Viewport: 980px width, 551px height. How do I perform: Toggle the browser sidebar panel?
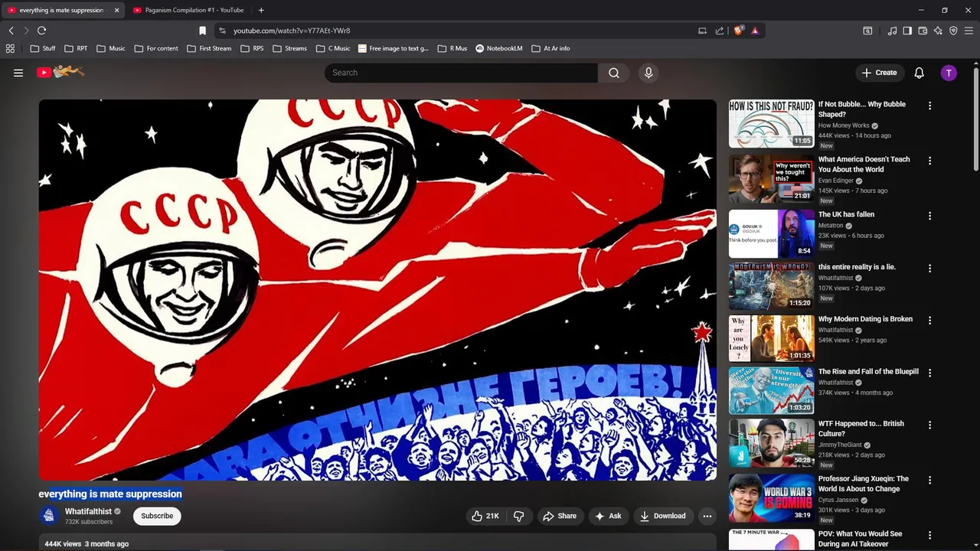907,31
